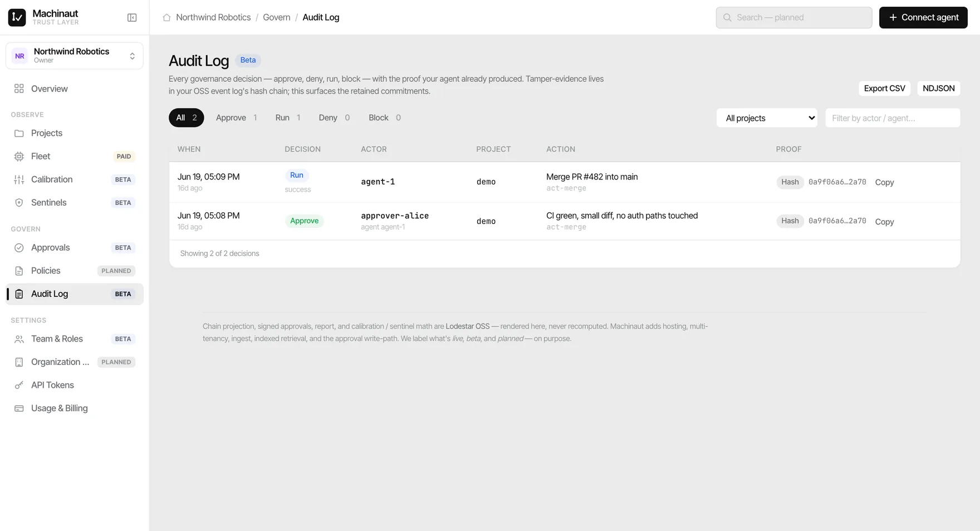Click the home icon in breadcrumb
Viewport: 980px width, 531px height.
point(166,18)
